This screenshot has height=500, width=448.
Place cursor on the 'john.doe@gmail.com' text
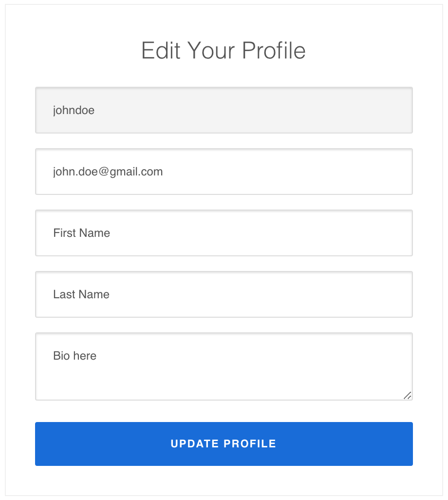coord(108,172)
